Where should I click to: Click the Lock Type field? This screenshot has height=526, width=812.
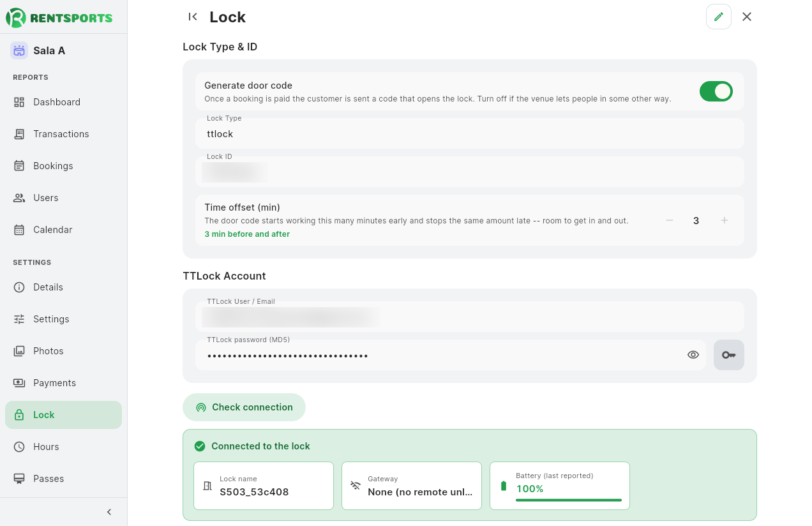coord(470,133)
